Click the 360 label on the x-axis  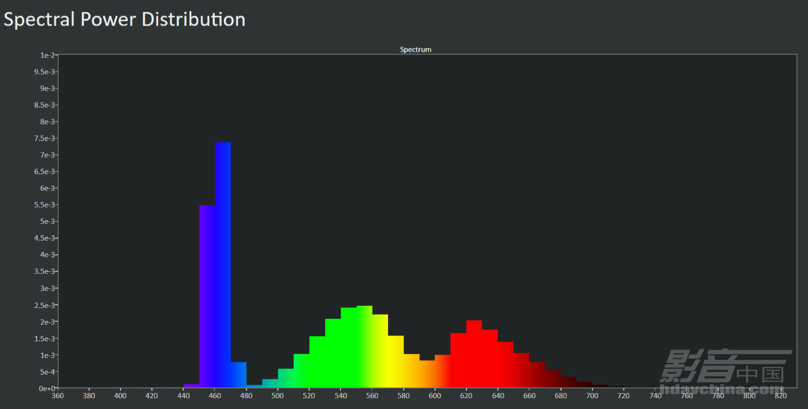58,396
